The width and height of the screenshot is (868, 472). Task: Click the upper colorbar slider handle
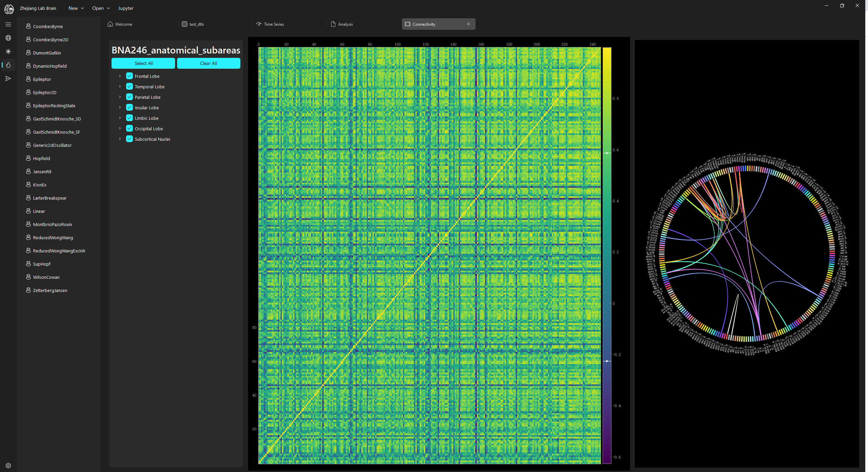click(607, 153)
